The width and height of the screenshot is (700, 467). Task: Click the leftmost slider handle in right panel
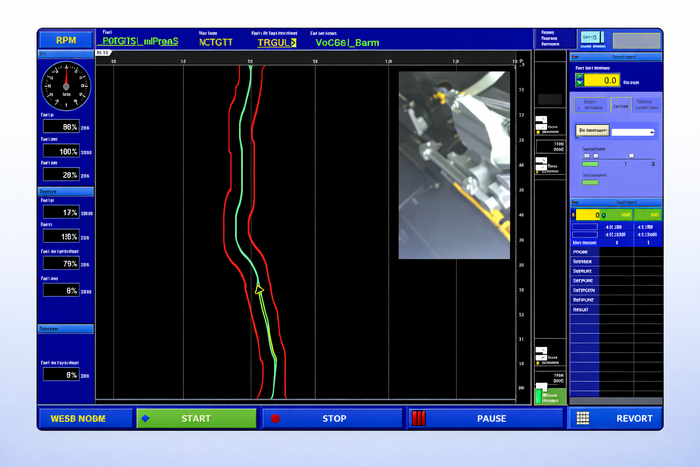[587, 156]
